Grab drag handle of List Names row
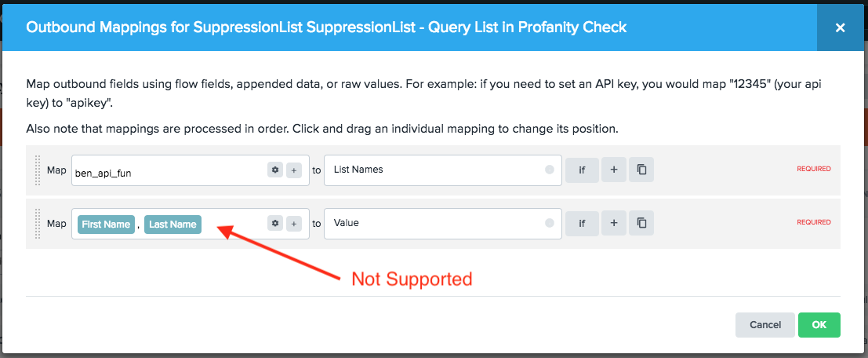Screen dimensions: 868x358 point(37,170)
